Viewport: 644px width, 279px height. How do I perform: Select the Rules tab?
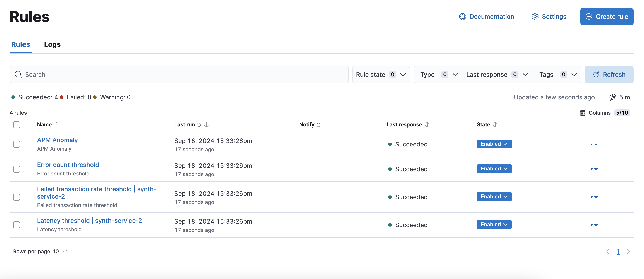21,44
